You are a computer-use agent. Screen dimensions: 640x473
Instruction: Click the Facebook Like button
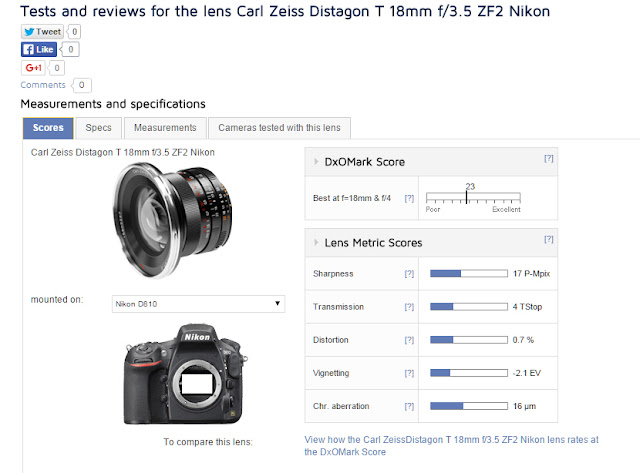pyautogui.click(x=39, y=49)
